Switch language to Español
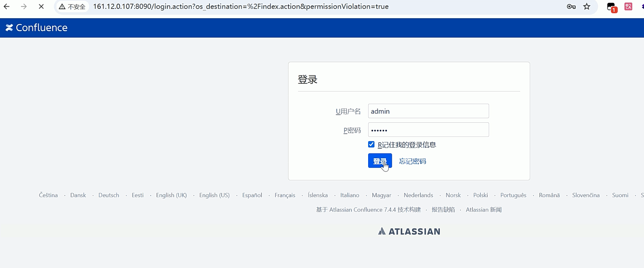Viewport: 644px width, 268px height. (x=252, y=195)
